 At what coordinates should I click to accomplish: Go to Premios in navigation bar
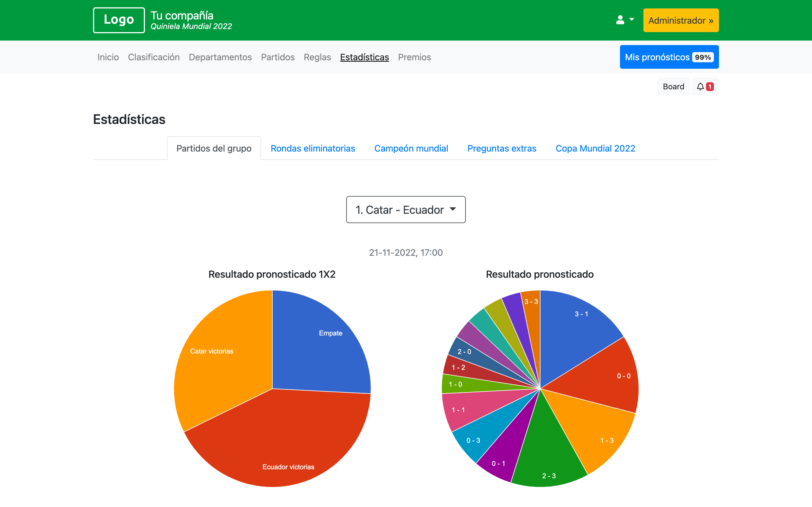coord(414,57)
